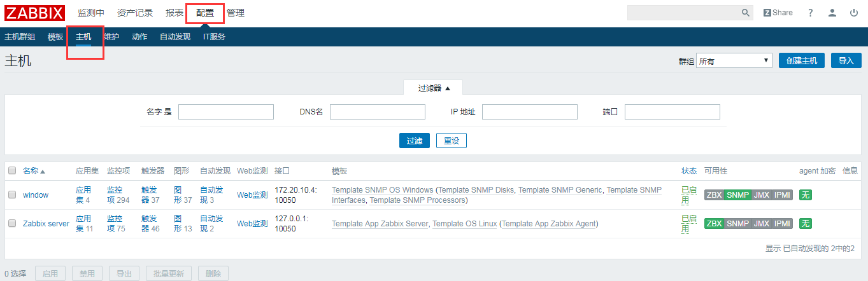The width and height of the screenshot is (868, 281).
Task: Open 触发器 46 triggers for Zabbix server
Action: point(150,224)
